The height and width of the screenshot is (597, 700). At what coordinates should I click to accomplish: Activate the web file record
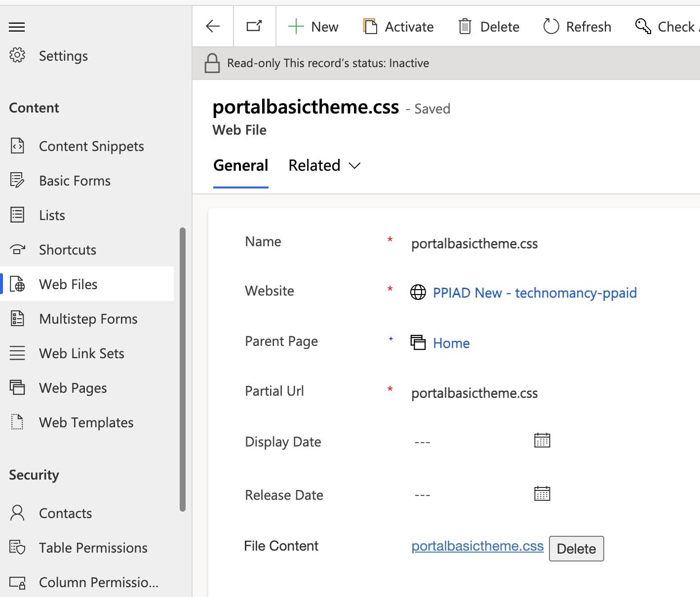(x=398, y=26)
